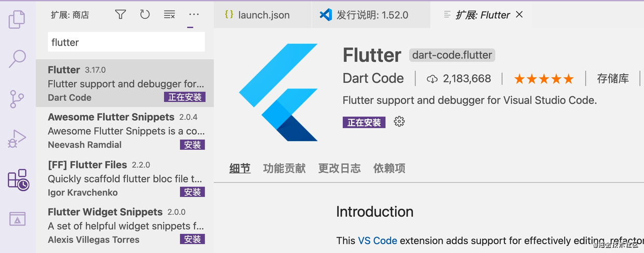This screenshot has height=253, width=644.
Task: Click the dart-code.flutter identifier badge
Action: point(452,55)
